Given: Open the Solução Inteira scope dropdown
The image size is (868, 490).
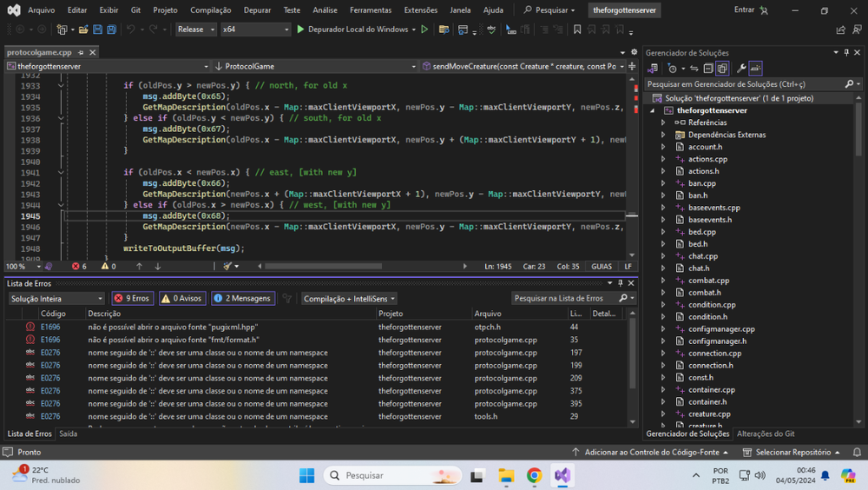Looking at the screenshot, I should coord(56,298).
